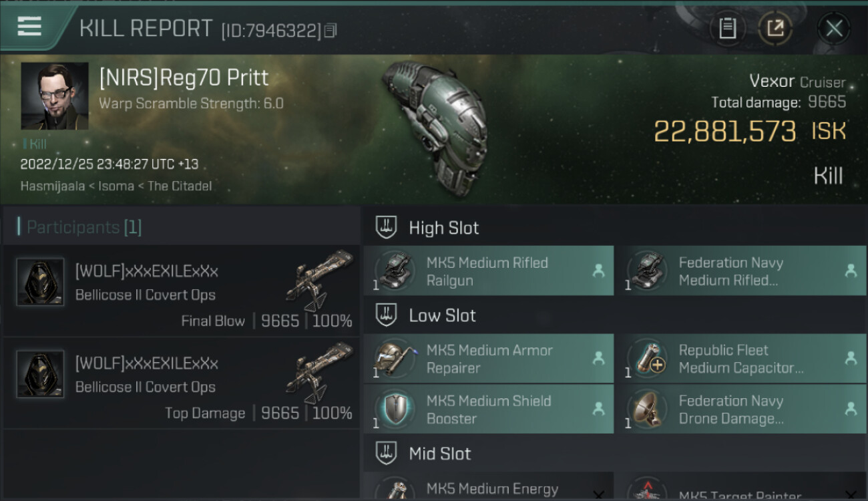Screen dimensions: 868x501
Task: Click the clipboard report icon
Action: click(727, 29)
